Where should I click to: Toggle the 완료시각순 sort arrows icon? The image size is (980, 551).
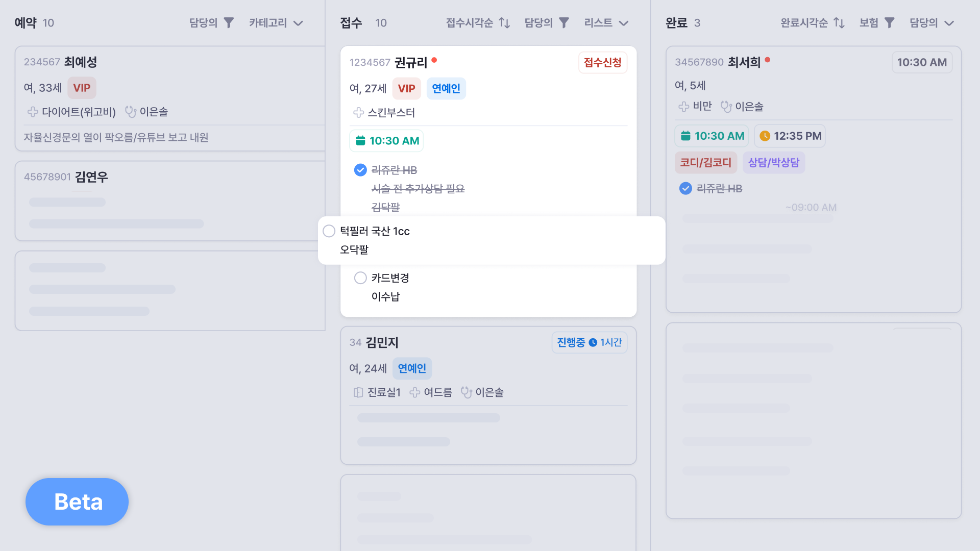839,23
